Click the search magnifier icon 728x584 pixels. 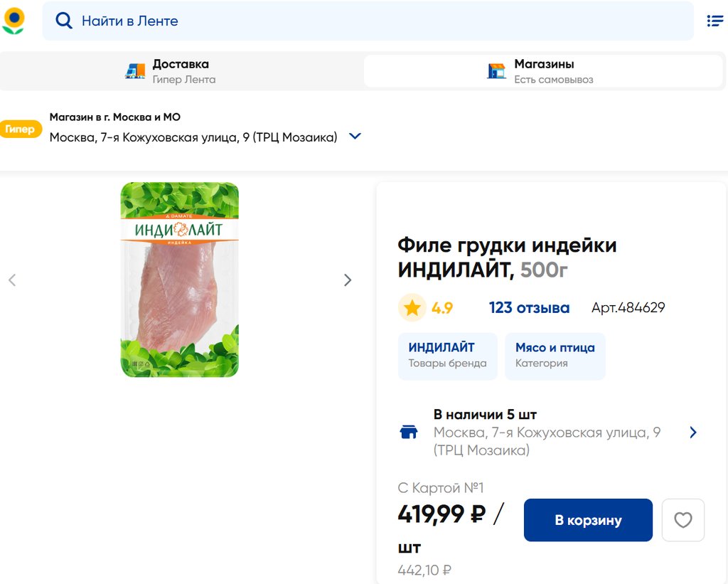point(64,21)
